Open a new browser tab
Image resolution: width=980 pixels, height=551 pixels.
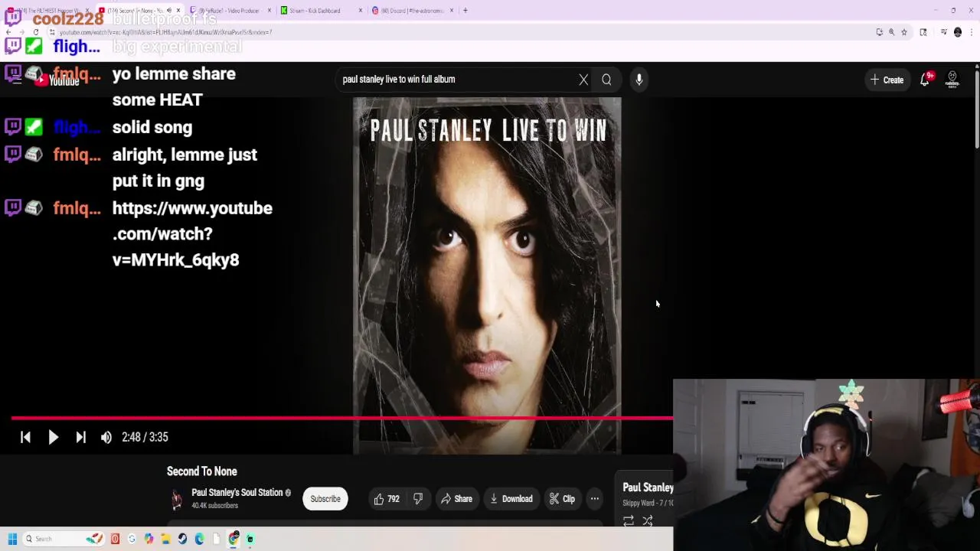click(x=465, y=11)
